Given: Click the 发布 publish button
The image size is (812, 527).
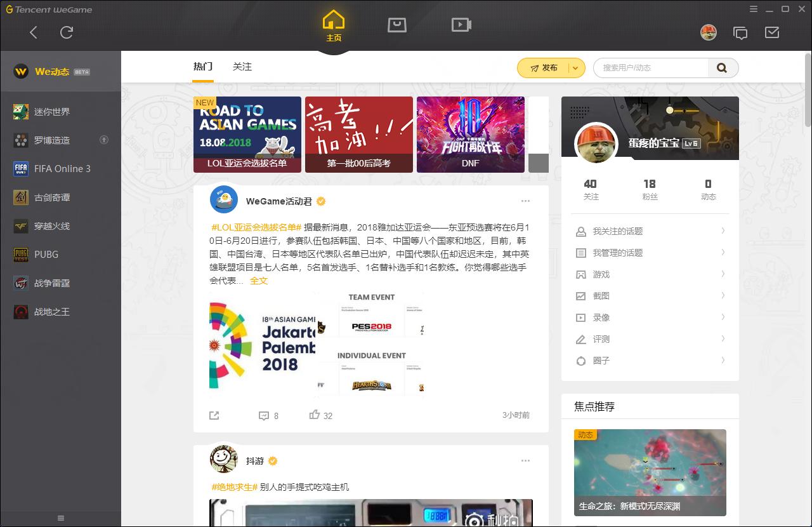Looking at the screenshot, I should pyautogui.click(x=544, y=68).
